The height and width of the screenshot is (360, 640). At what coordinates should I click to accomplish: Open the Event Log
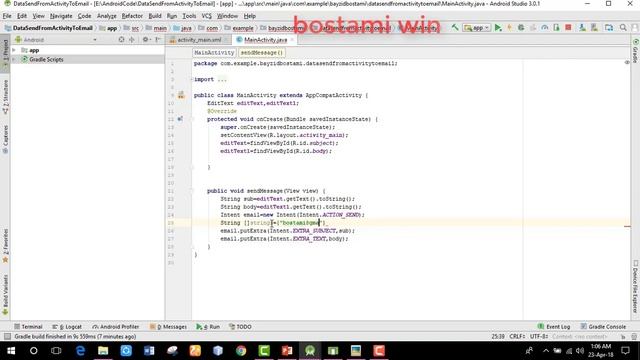coord(554,327)
